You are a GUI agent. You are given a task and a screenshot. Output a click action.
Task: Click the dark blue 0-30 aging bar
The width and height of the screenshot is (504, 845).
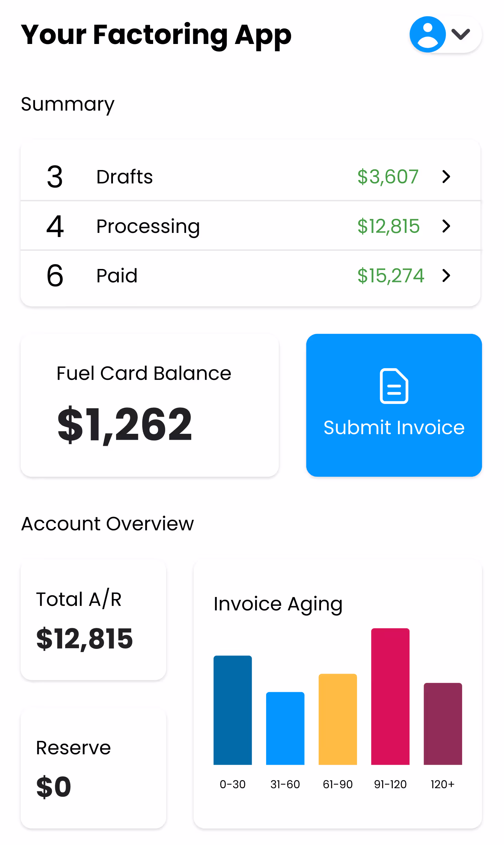point(232,710)
